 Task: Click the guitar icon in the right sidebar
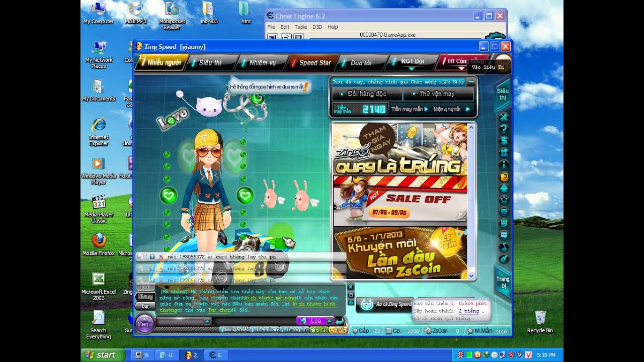pyautogui.click(x=504, y=258)
